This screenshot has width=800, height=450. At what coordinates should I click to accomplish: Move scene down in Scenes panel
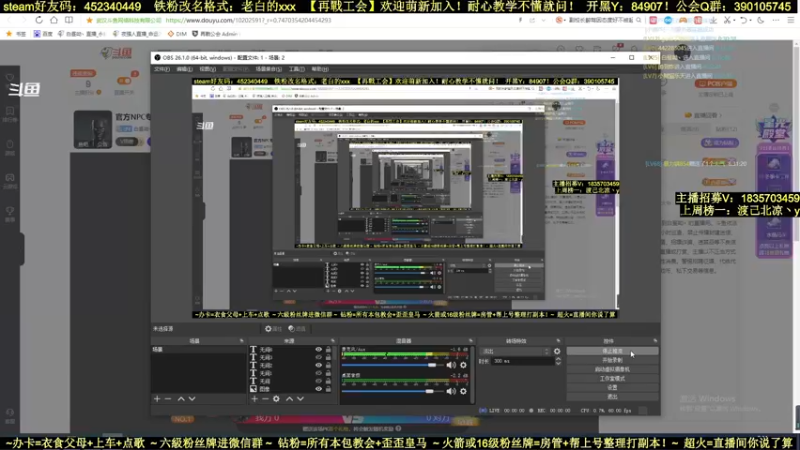pos(192,399)
